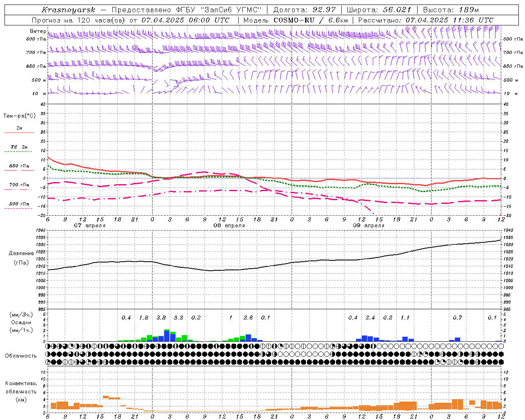The image size is (525, 420).
Task: Click the Krasnoyarsk station name in header
Action: pos(68,10)
